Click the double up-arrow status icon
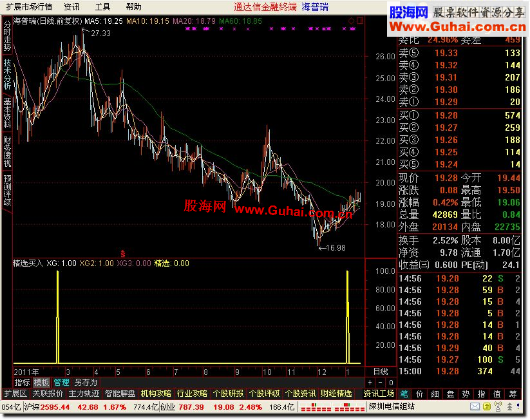530x420 pixels. click(509, 406)
